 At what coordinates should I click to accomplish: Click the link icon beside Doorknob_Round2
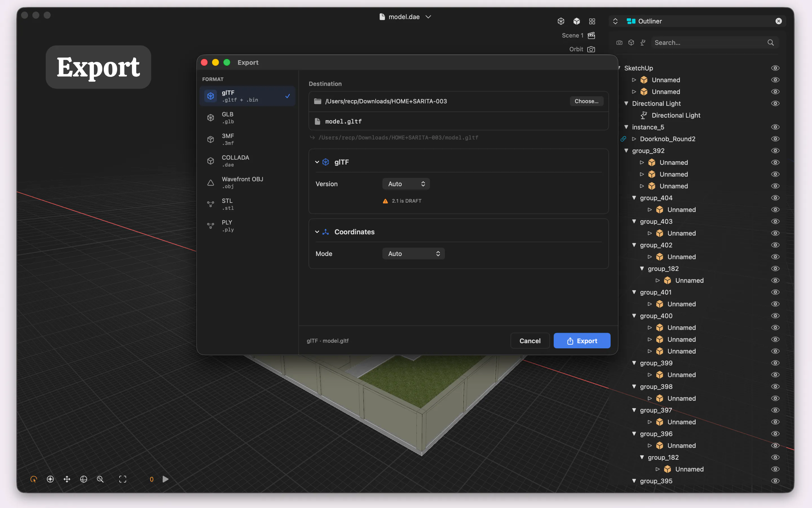(623, 139)
